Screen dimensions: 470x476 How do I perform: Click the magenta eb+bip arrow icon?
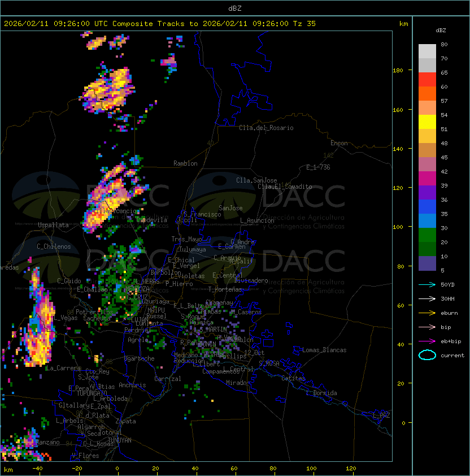[427, 341]
